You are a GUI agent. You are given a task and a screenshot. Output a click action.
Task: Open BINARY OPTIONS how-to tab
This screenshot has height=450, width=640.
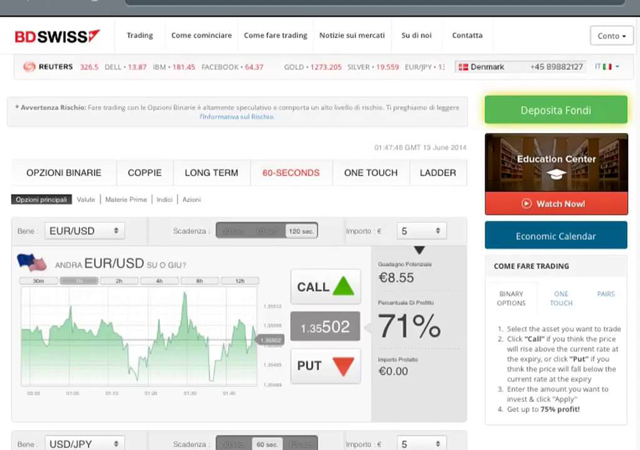(511, 299)
